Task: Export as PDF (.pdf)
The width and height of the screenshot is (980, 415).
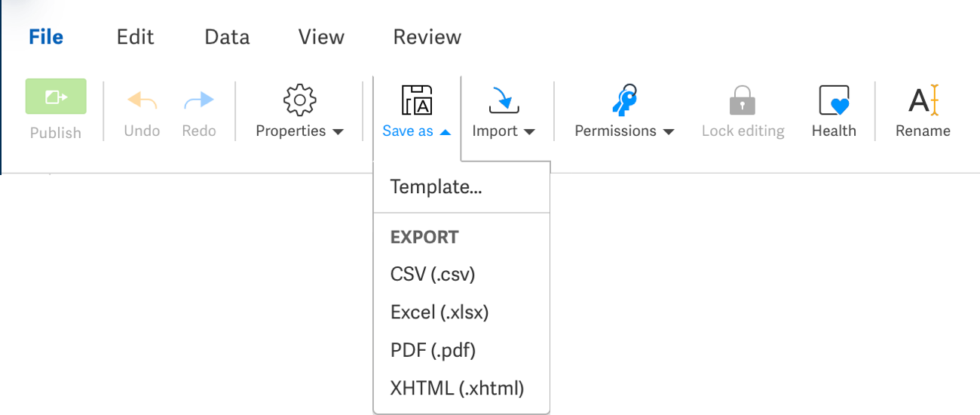Action: (433, 350)
